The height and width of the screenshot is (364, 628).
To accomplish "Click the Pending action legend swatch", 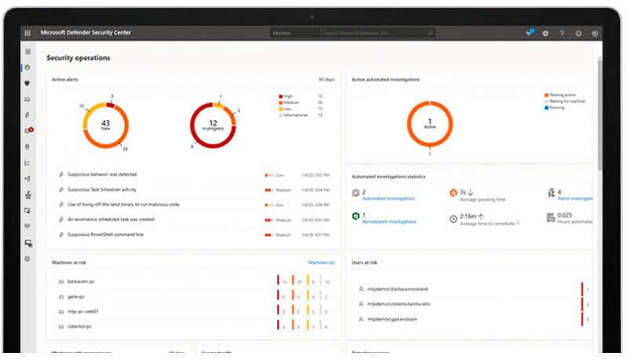I will [x=546, y=95].
